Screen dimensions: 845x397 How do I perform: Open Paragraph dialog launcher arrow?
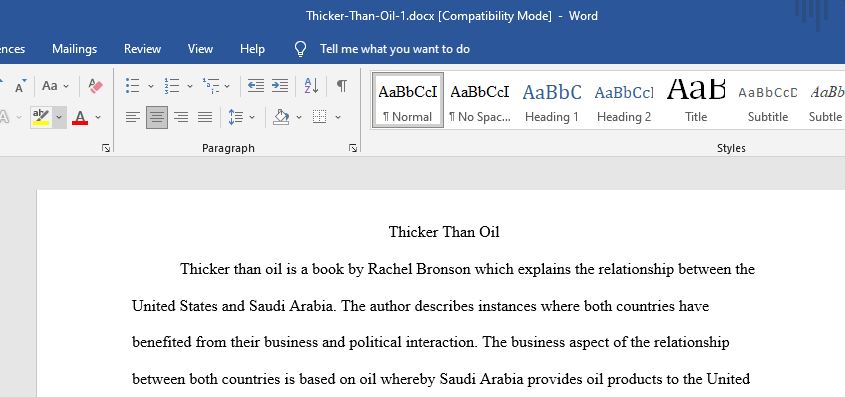tap(353, 148)
